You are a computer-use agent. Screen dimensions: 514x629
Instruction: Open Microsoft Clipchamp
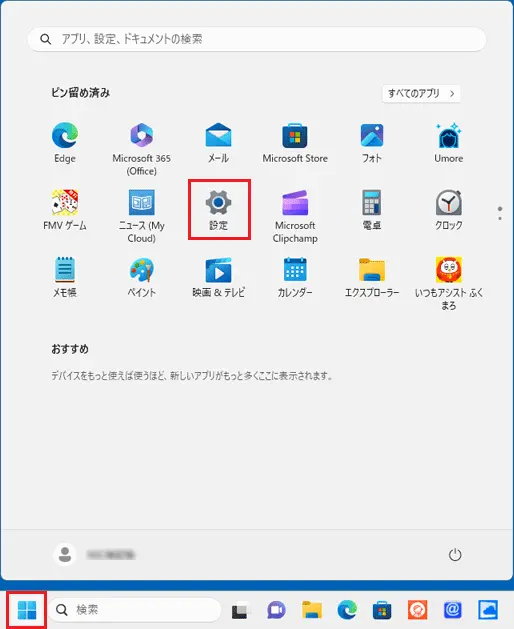(295, 216)
